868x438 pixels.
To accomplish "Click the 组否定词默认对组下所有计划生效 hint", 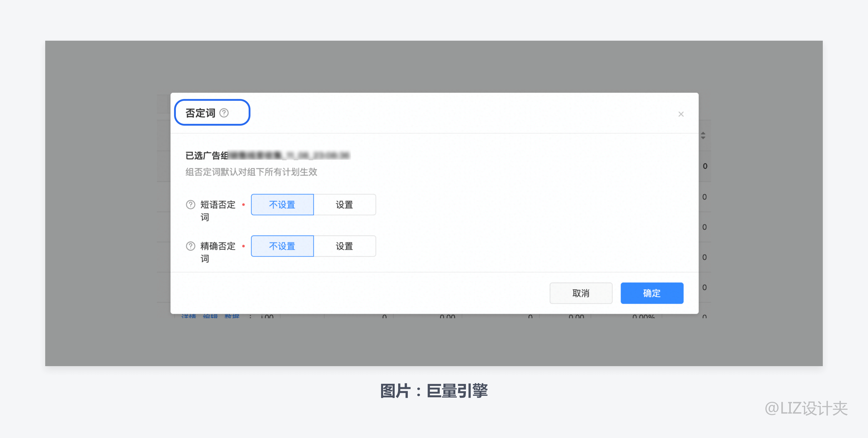I will click(251, 172).
